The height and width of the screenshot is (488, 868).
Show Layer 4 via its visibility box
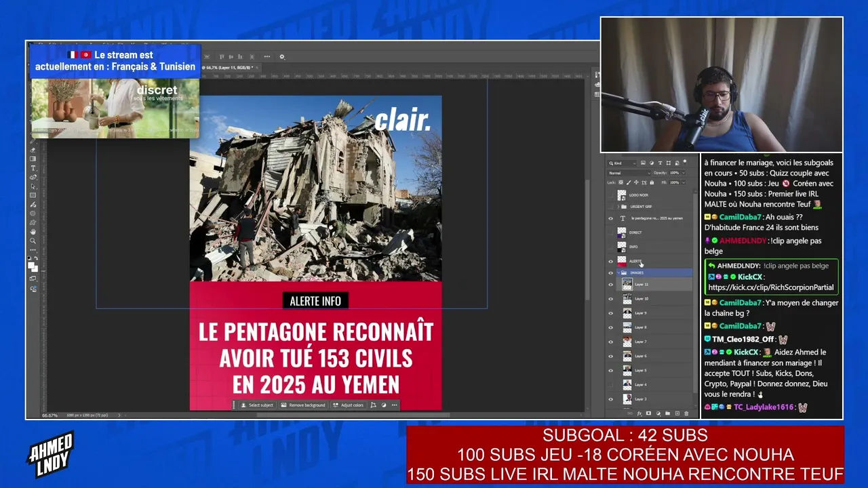point(610,384)
